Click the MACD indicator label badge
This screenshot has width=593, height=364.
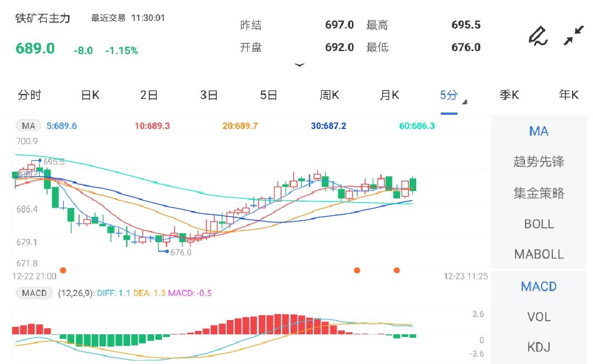[x=34, y=293]
